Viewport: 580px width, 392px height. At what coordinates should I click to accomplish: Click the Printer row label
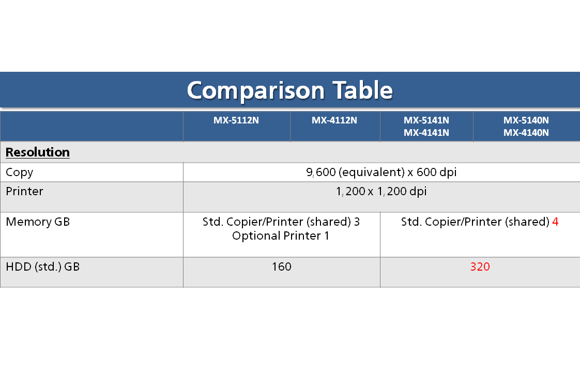pyautogui.click(x=24, y=192)
